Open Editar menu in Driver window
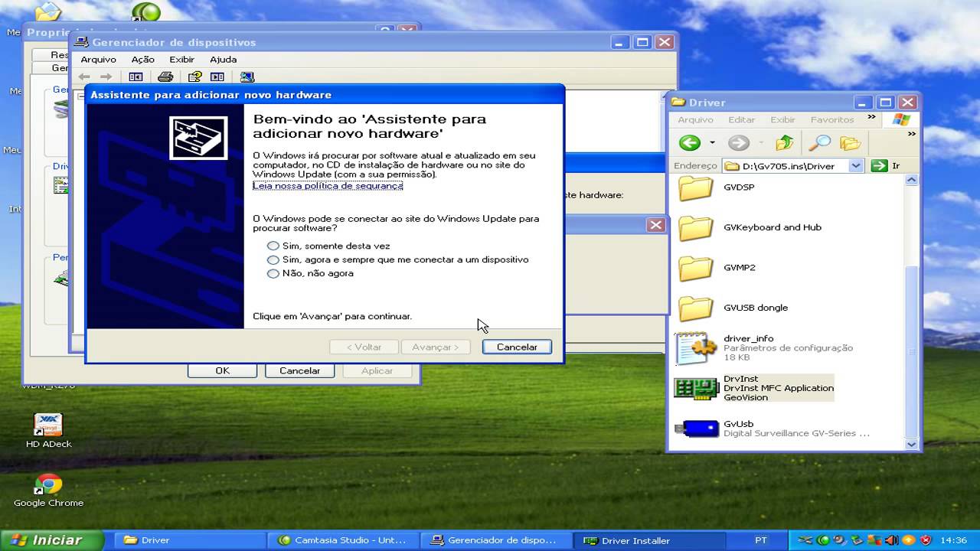 [x=742, y=119]
